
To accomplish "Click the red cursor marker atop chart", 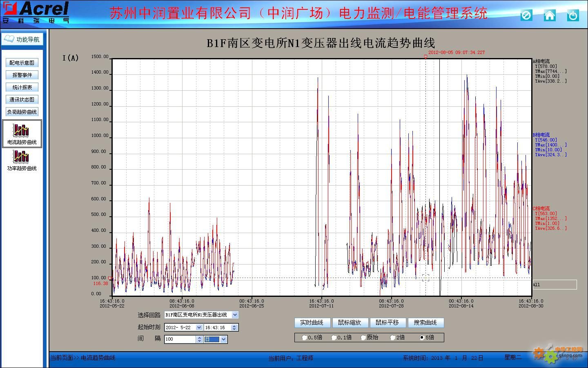I will (x=425, y=56).
